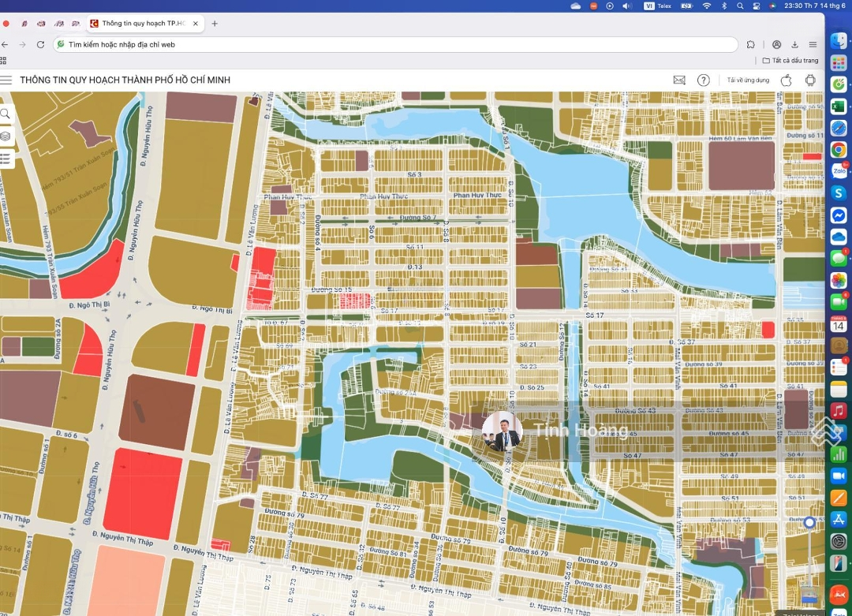This screenshot has width=852, height=616.
Task: Click the address bar search field
Action: (394, 45)
